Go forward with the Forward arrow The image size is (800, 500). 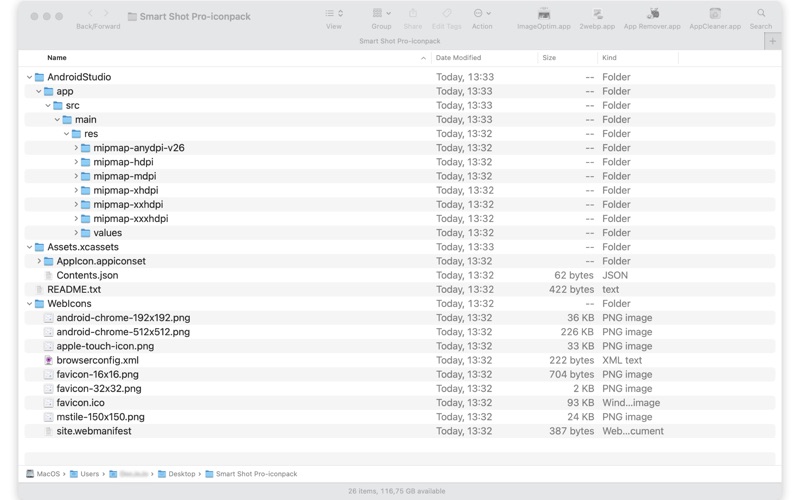106,14
